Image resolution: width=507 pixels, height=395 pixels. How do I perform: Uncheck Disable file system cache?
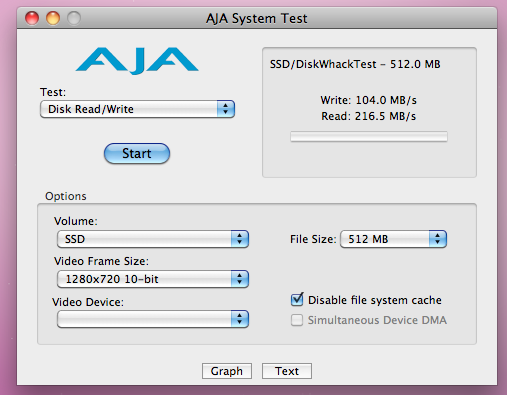tap(297, 300)
